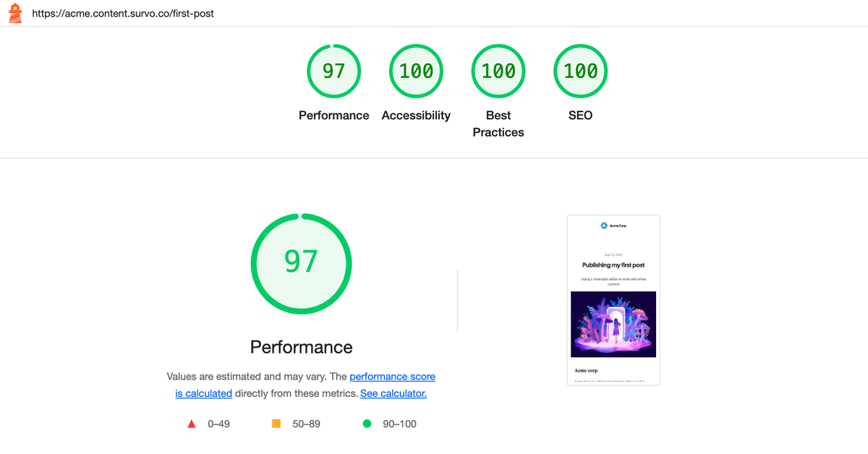Select the Best Practices gauge
This screenshot has height=454, width=868.
[498, 71]
